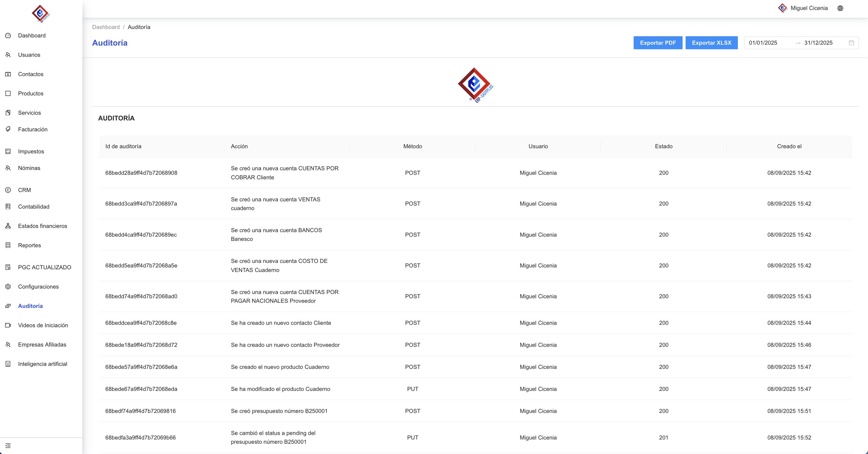Viewport: 868px width, 454px height.
Task: Click the Configuraciones gear icon
Action: (x=8, y=286)
